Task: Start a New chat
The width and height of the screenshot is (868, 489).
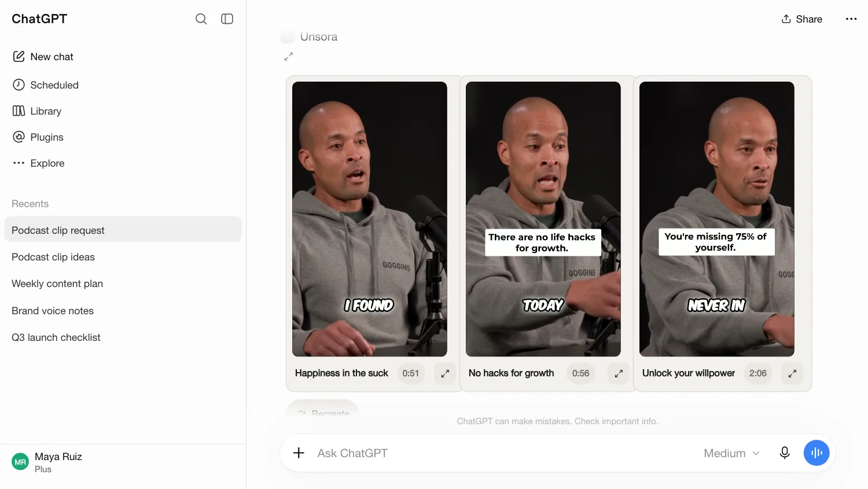Action: [x=43, y=57]
